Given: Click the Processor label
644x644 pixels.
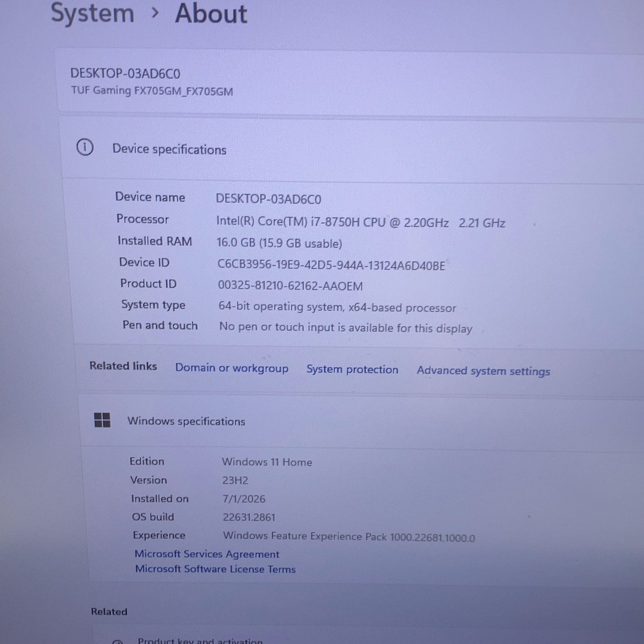Looking at the screenshot, I should click(x=143, y=219).
